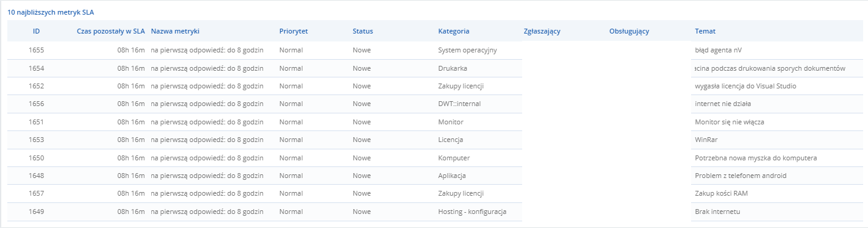Viewport: 868px width, 228px height.
Task: Open subject 'WinRar'
Action: click(706, 140)
